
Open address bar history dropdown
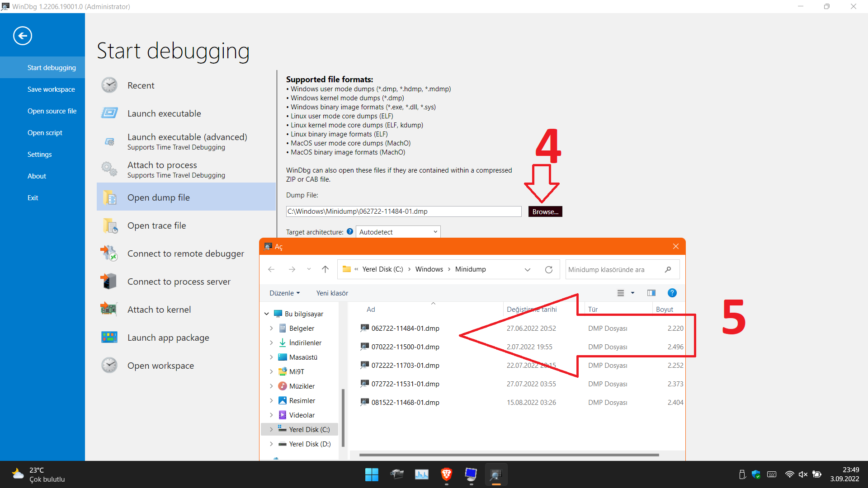tap(528, 269)
